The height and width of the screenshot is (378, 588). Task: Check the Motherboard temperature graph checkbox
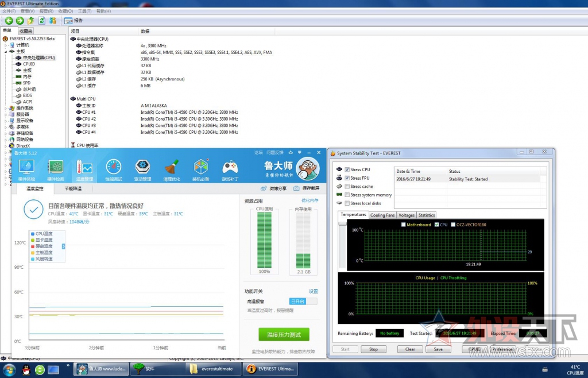tap(404, 225)
